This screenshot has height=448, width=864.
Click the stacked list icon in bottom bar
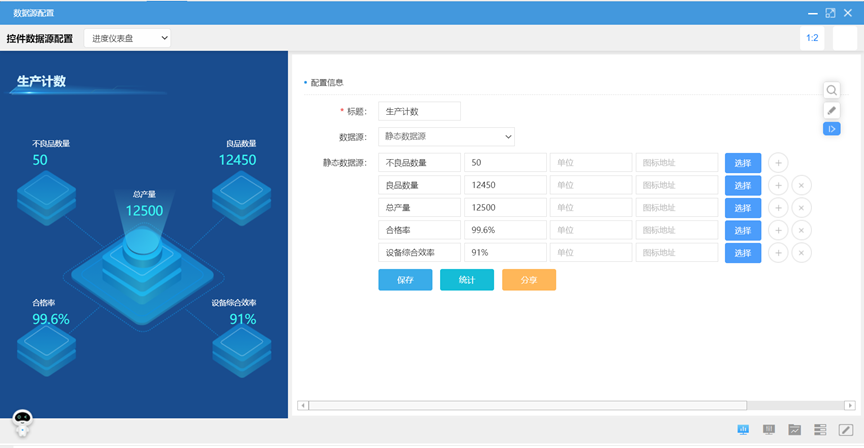tap(820, 429)
